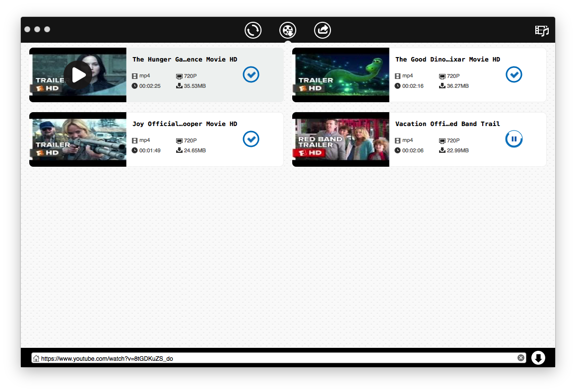Click title 'Vacation Offi…ed Band Trail'
This screenshot has height=392, width=576.
[x=448, y=124]
